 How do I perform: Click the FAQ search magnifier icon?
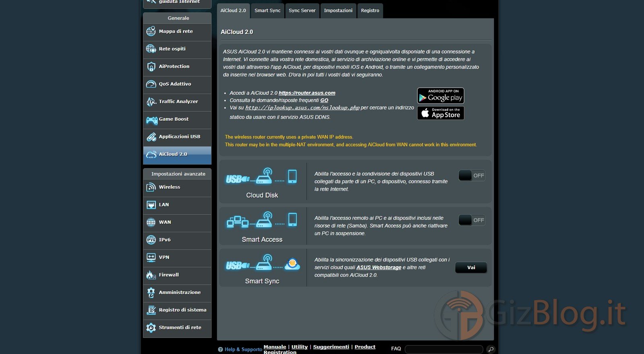491,349
